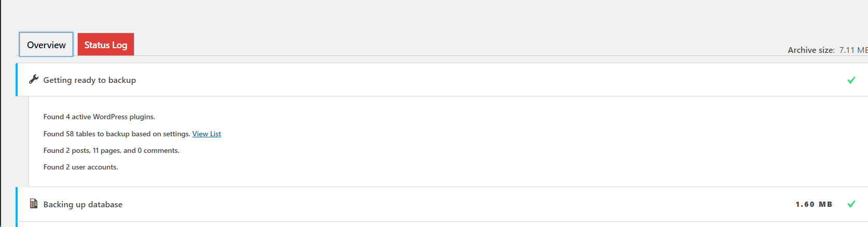Image resolution: width=868 pixels, height=227 pixels.
Task: Open the View List link for tables
Action: pos(206,134)
